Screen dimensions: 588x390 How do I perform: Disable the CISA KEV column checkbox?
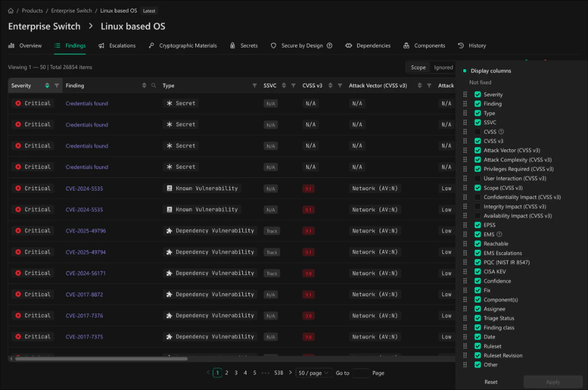[477, 271]
